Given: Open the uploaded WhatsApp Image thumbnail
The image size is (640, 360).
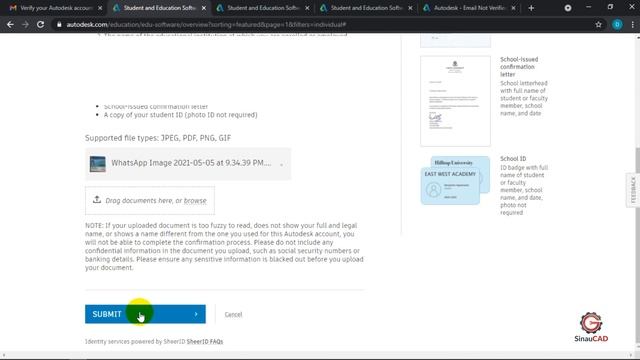Looking at the screenshot, I should (98, 164).
